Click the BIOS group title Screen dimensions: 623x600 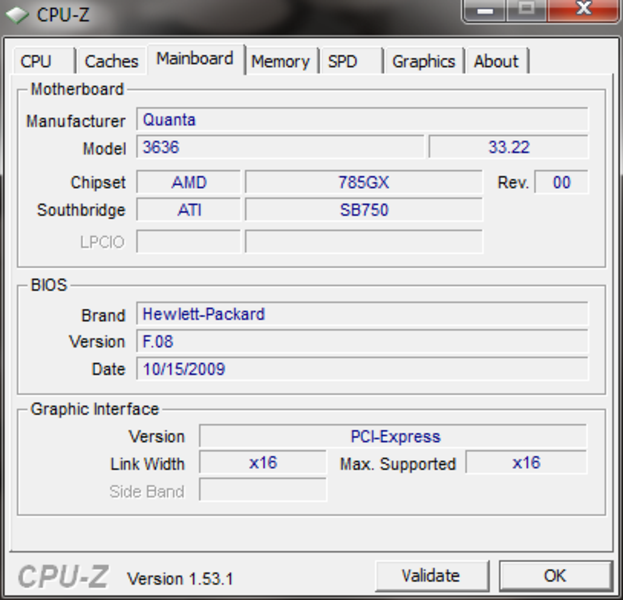pos(49,285)
